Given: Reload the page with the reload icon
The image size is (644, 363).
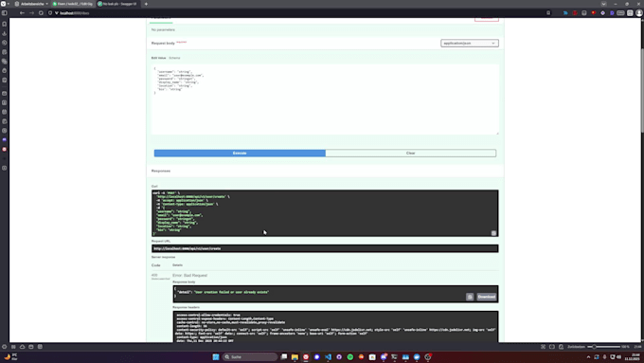Looking at the screenshot, I should [x=41, y=13].
